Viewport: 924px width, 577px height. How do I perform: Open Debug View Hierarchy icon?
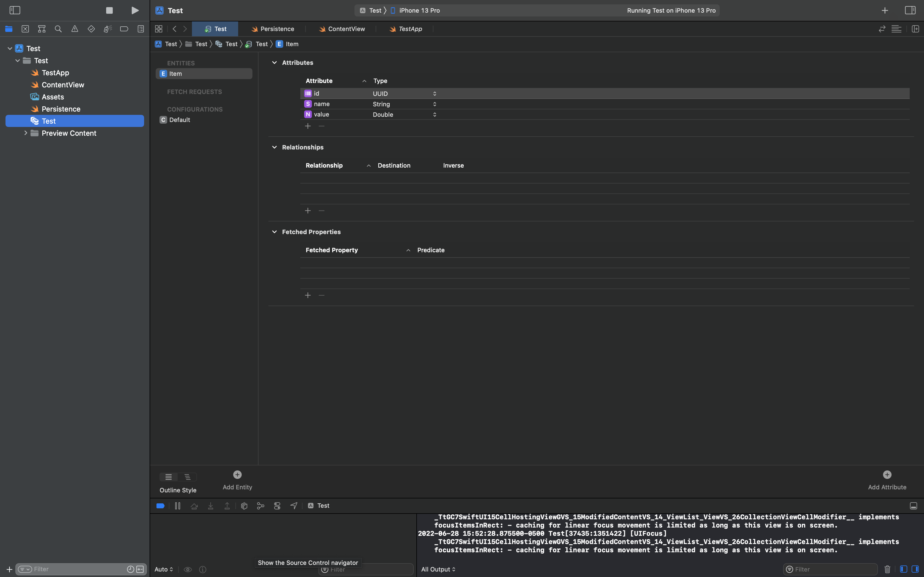click(244, 506)
